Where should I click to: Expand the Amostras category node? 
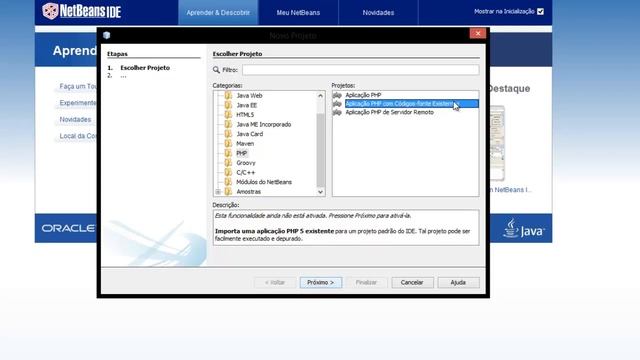(x=218, y=191)
